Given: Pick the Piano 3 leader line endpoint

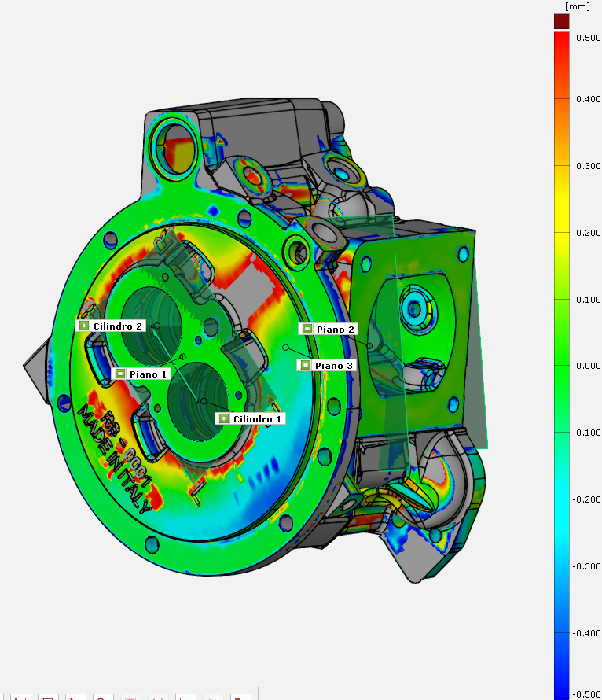Looking at the screenshot, I should point(285,347).
